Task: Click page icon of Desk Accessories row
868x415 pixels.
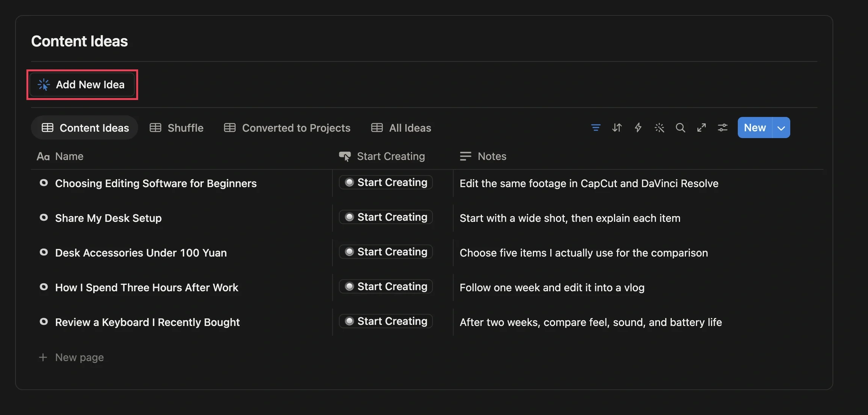Action: 44,252
